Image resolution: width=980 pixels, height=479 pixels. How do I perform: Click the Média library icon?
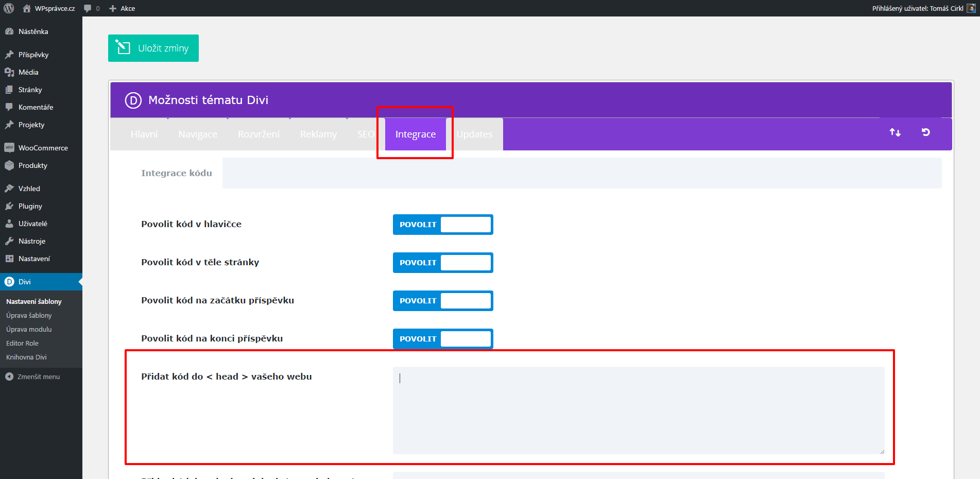coord(9,72)
